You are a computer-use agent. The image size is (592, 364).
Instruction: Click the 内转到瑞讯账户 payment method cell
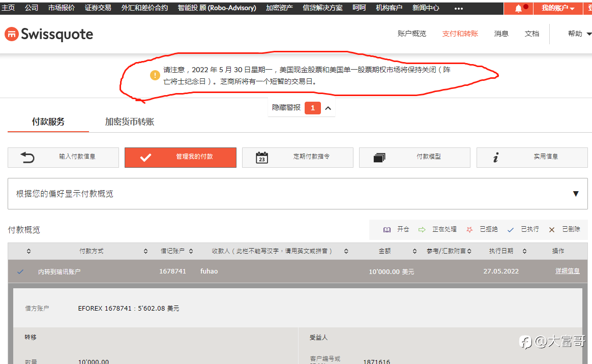60,271
